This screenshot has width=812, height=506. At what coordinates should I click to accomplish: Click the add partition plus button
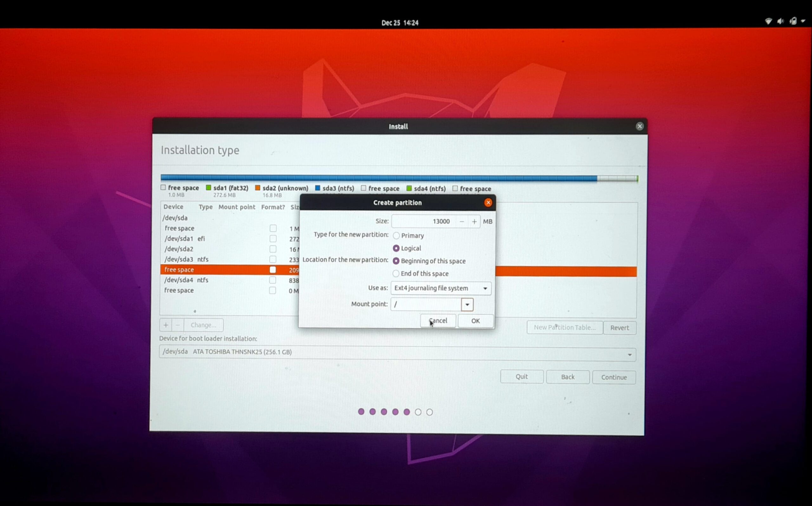coord(166,325)
